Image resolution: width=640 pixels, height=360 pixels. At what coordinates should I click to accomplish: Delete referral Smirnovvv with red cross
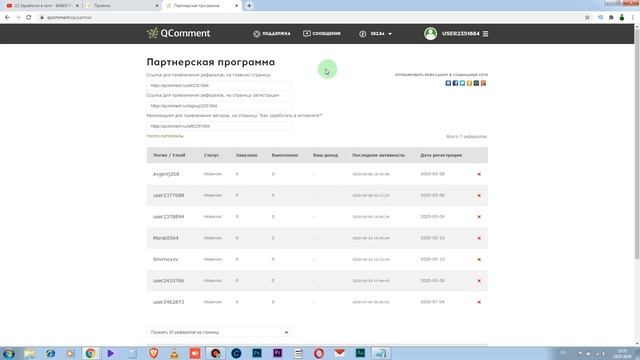tap(479, 260)
